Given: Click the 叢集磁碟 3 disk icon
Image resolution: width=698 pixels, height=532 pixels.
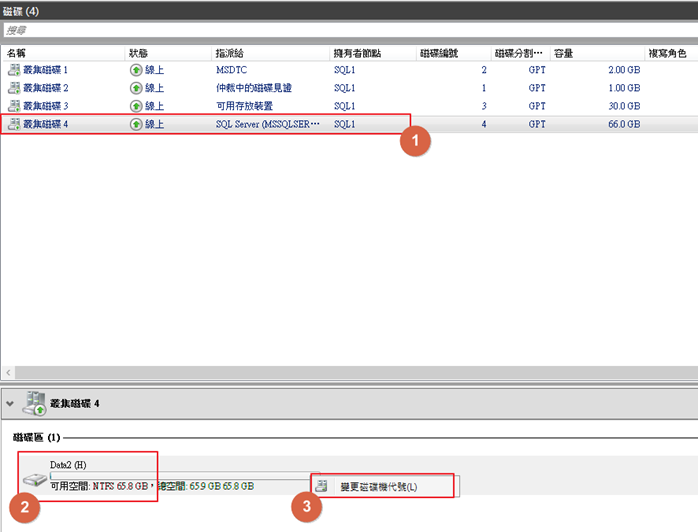Looking at the screenshot, I should (x=14, y=106).
